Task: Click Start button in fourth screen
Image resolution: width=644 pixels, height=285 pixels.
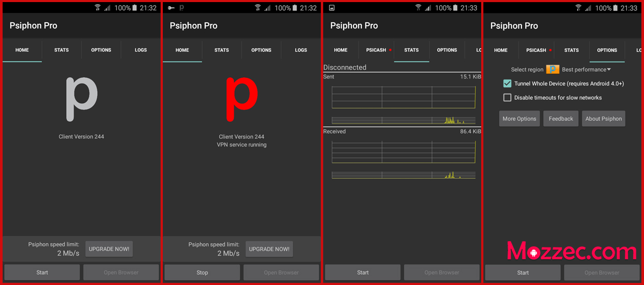Action: tap(523, 273)
